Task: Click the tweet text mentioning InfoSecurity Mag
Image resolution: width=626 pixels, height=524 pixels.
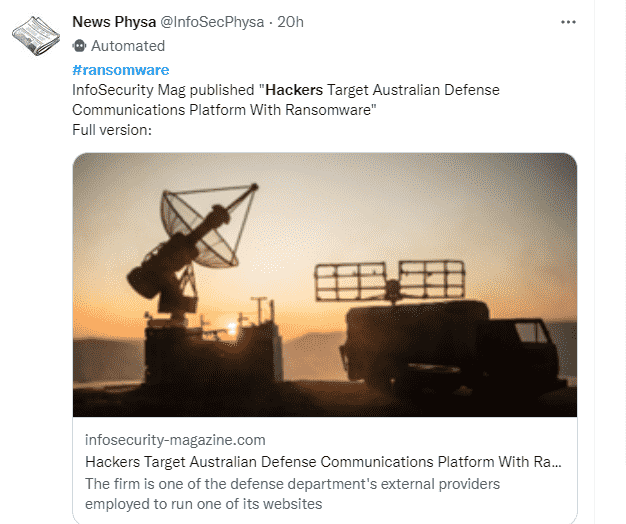Action: pos(286,100)
